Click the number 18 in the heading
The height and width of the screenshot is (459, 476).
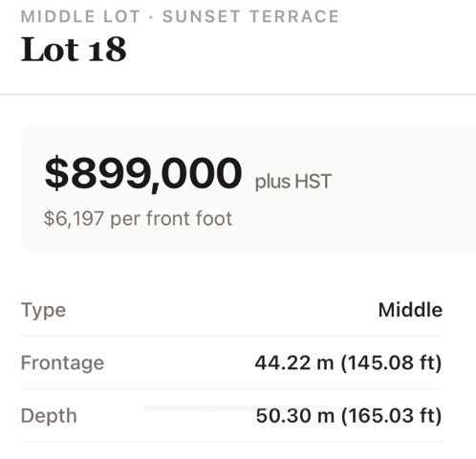[107, 50]
